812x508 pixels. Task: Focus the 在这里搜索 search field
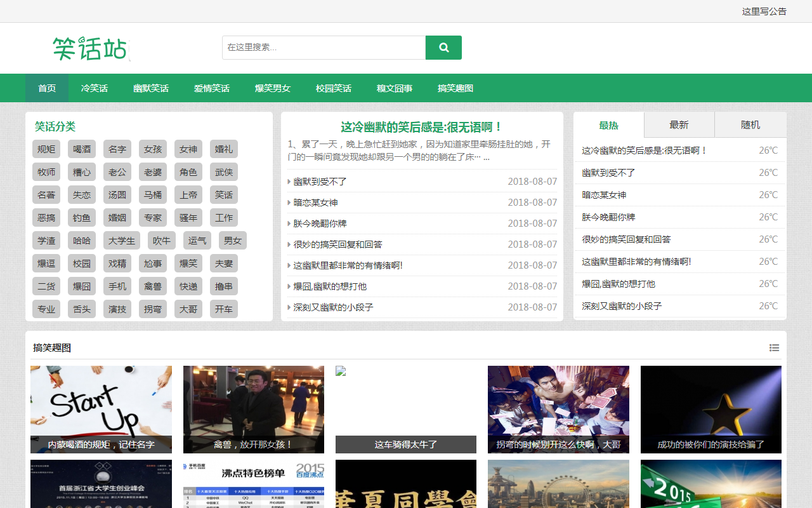324,48
